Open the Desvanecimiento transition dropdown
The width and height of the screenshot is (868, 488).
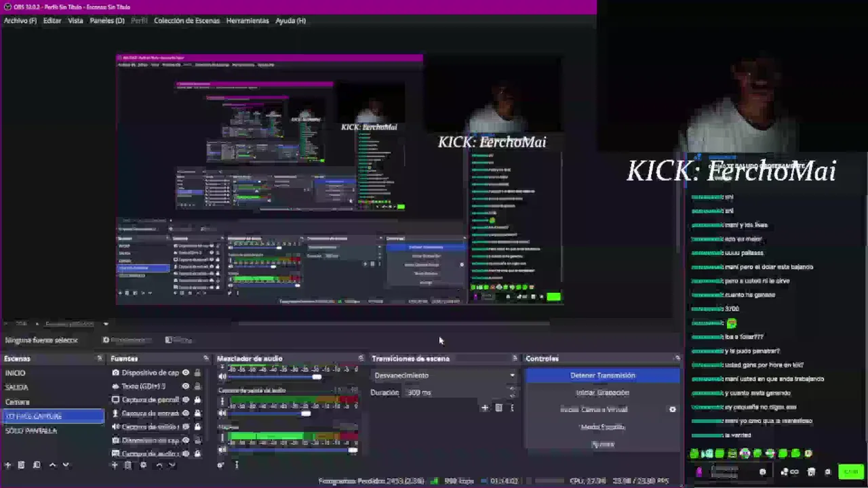(x=444, y=375)
